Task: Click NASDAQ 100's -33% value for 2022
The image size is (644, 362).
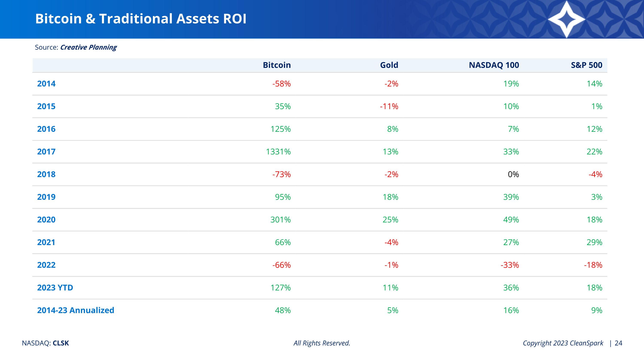Action: coord(510,265)
